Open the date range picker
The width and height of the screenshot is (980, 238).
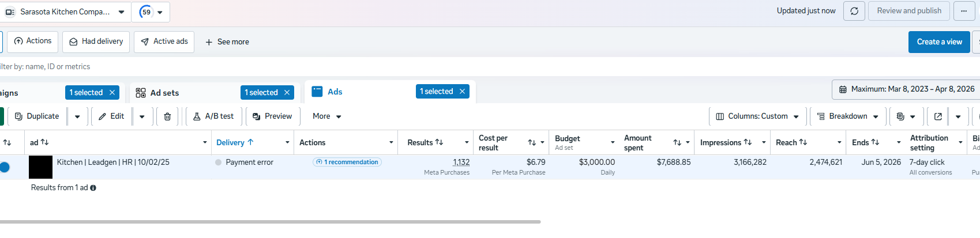click(906, 89)
